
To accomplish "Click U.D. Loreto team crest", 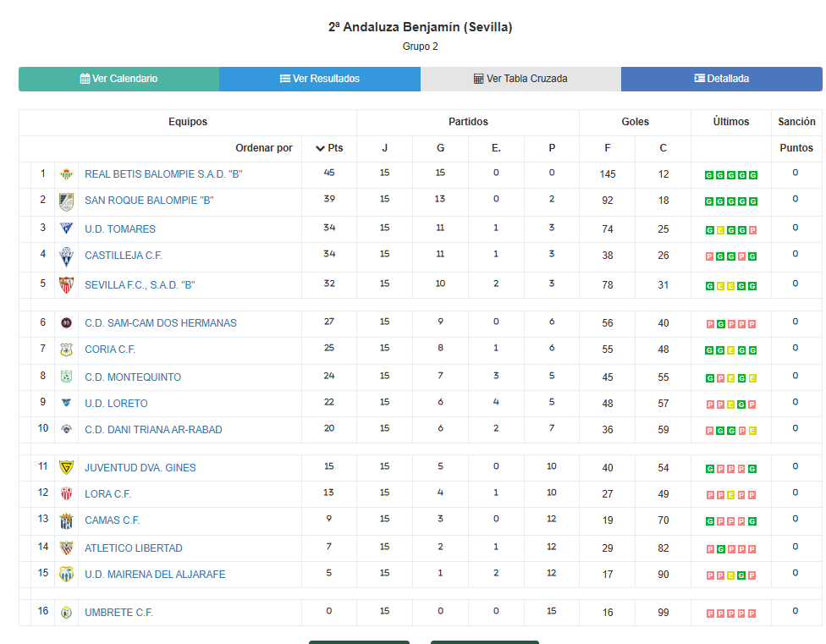I will 66,403.
